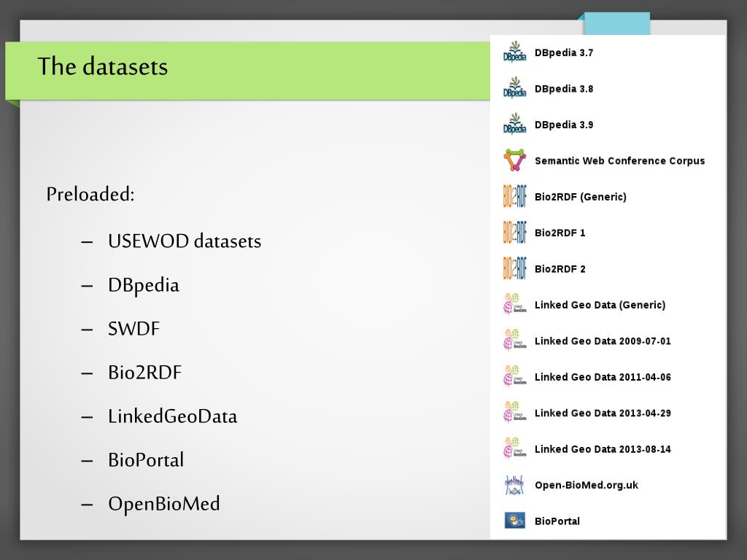Select Linked Geo Data 2009-07-01 label
This screenshot has height=560, width=747.
pyautogui.click(x=603, y=341)
